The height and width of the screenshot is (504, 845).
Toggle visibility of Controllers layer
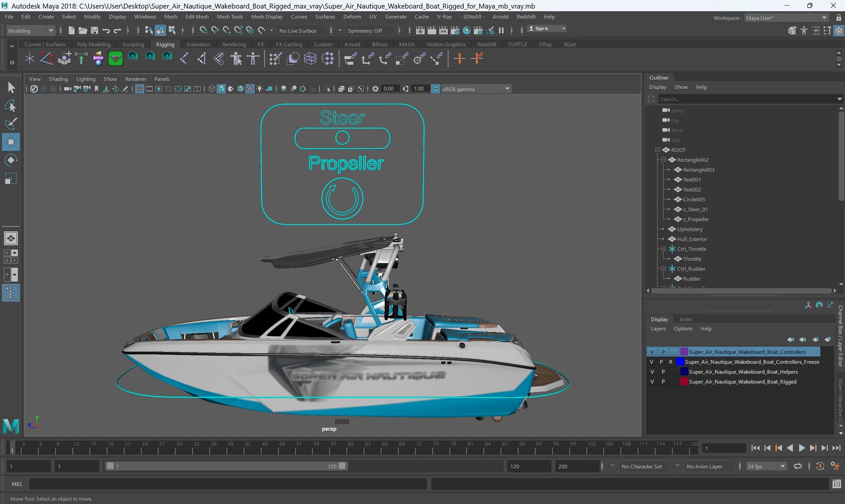coord(652,352)
